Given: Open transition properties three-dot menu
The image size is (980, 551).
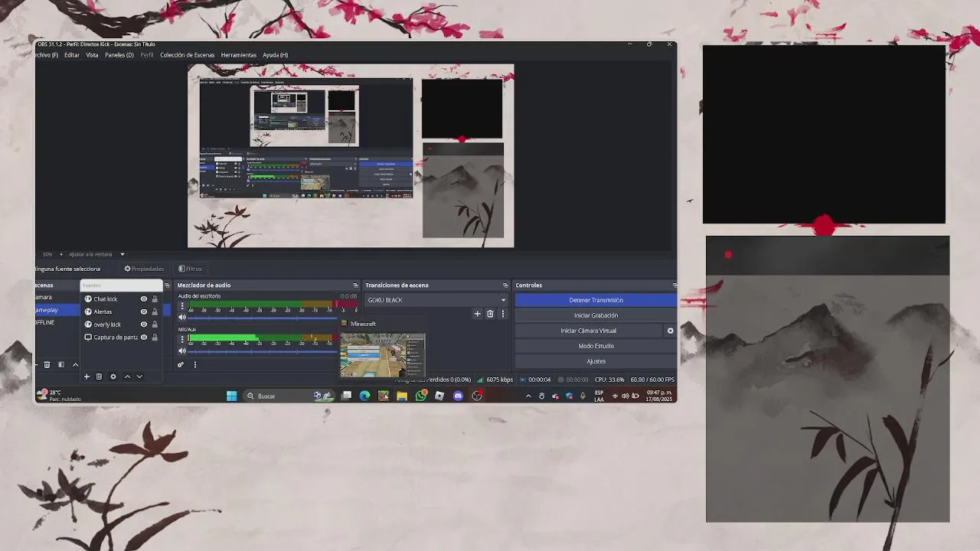Looking at the screenshot, I should click(503, 314).
